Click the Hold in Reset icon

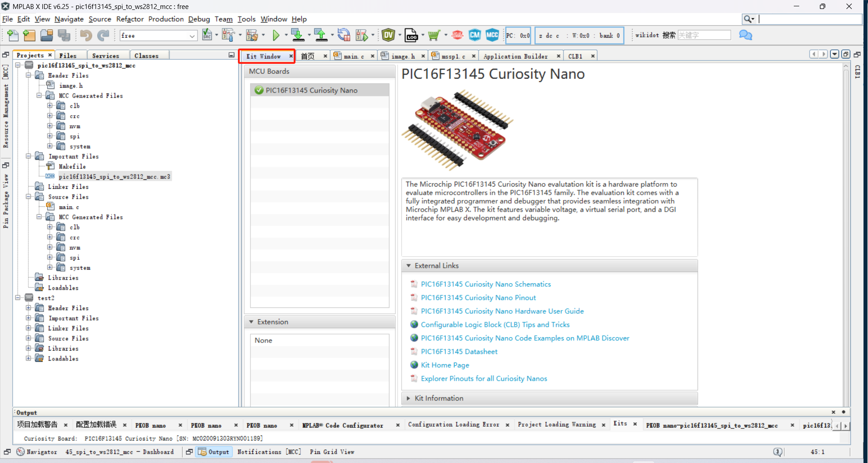pos(344,35)
